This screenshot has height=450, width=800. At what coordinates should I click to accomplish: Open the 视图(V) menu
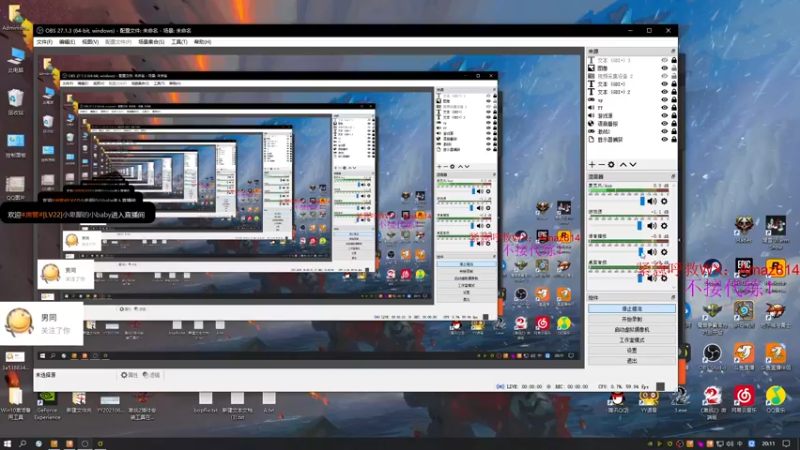[x=90, y=42]
